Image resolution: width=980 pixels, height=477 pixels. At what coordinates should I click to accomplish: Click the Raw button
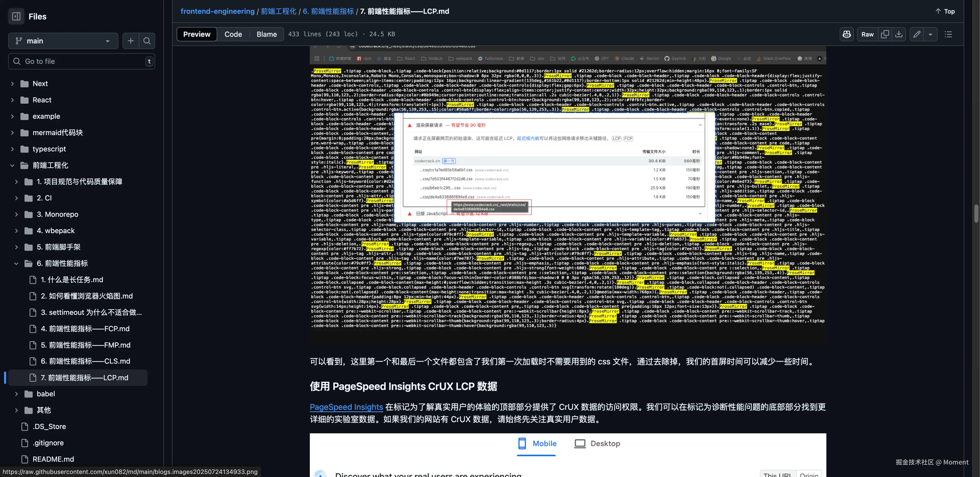click(x=867, y=34)
